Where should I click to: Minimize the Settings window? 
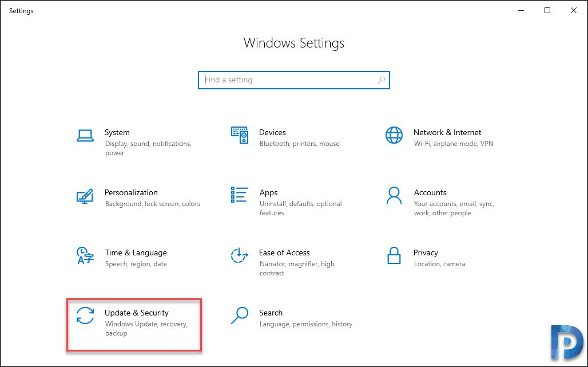click(x=521, y=10)
